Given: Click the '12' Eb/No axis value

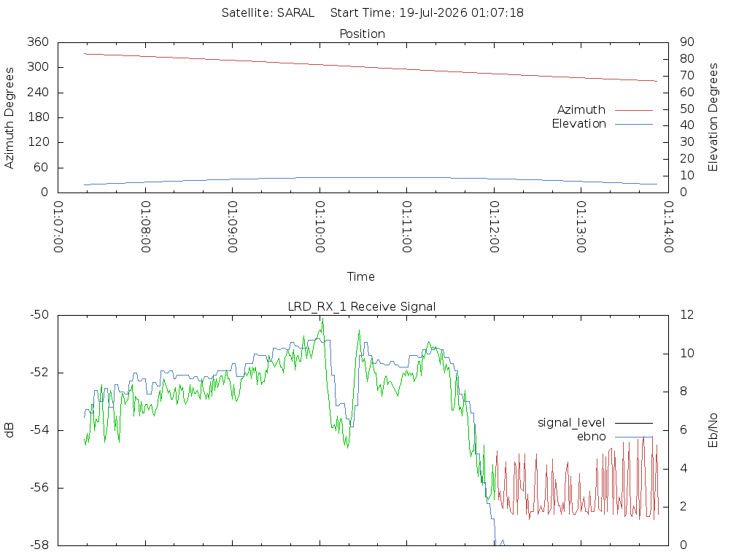Looking at the screenshot, I should 687,315.
